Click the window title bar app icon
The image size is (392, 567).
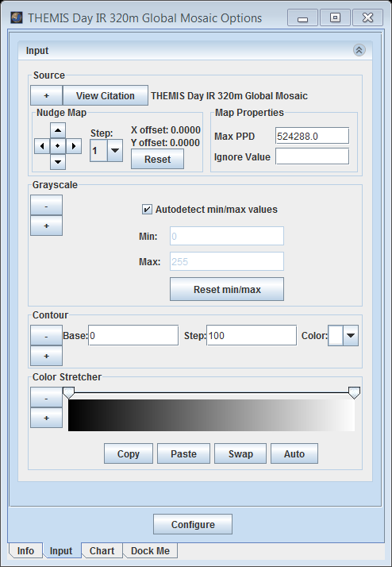[17, 17]
